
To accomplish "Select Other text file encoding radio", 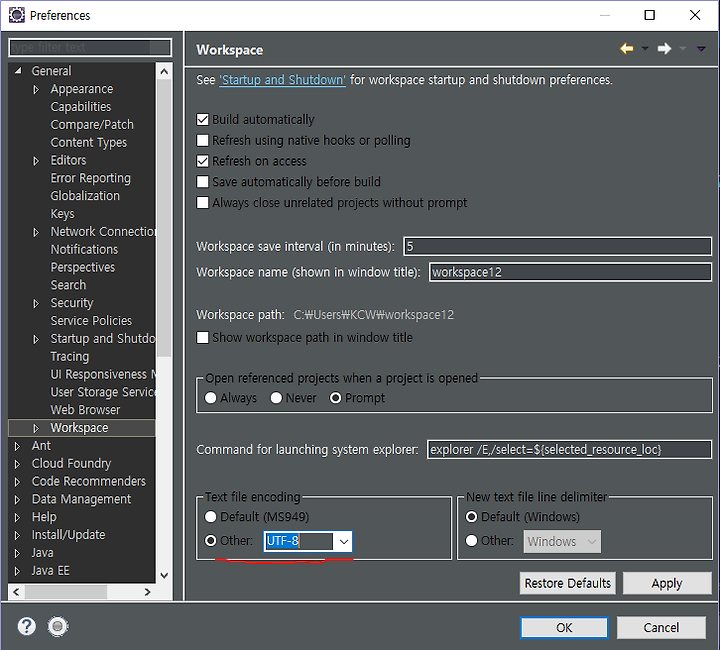I will (x=211, y=541).
